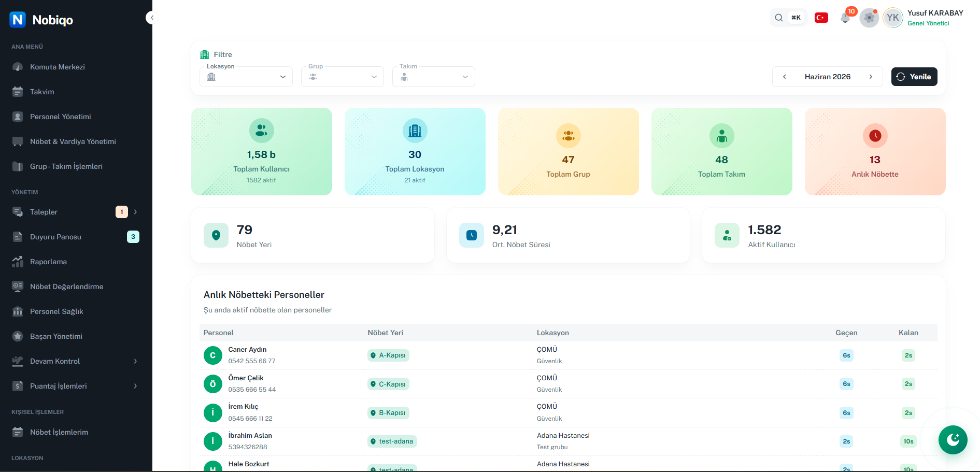This screenshot has width=980, height=472.
Task: Open Nöbet Değerlendirme
Action: pos(76,287)
